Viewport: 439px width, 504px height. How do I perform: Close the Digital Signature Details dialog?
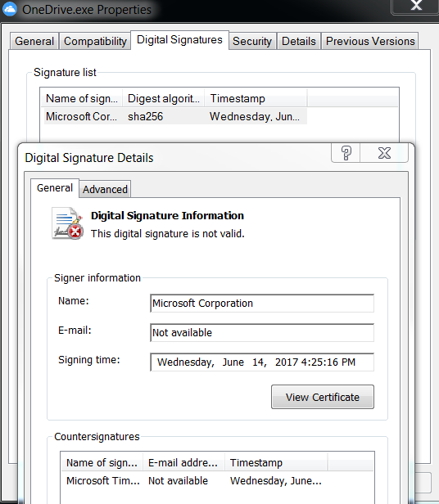click(384, 153)
